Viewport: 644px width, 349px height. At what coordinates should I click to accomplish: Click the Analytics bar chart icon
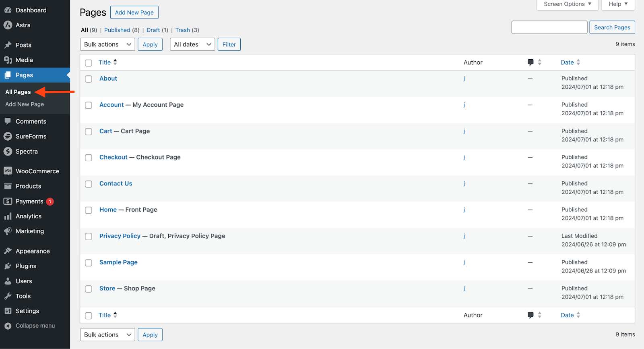8,216
